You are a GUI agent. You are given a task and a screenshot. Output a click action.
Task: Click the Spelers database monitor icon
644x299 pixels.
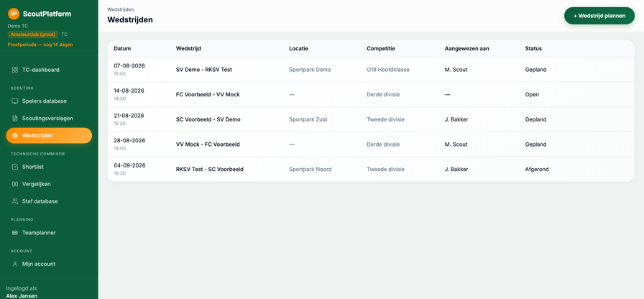click(15, 101)
